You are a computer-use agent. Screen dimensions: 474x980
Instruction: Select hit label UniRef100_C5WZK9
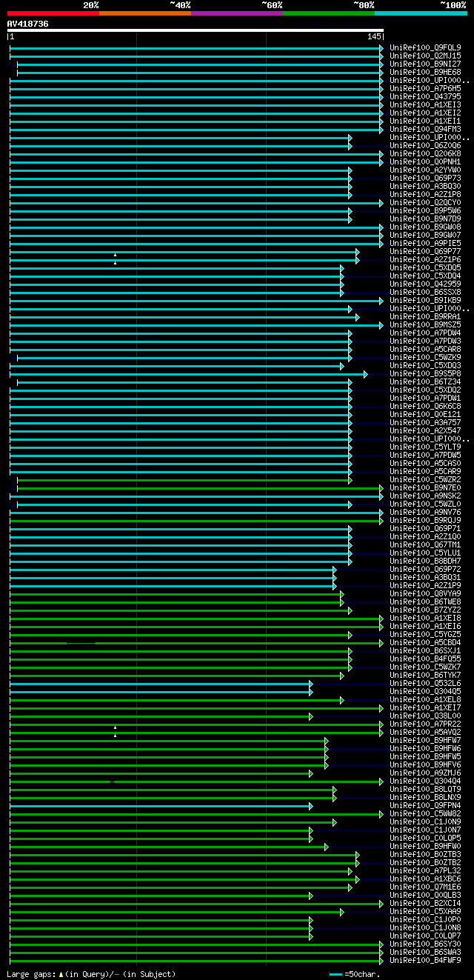coord(425,357)
